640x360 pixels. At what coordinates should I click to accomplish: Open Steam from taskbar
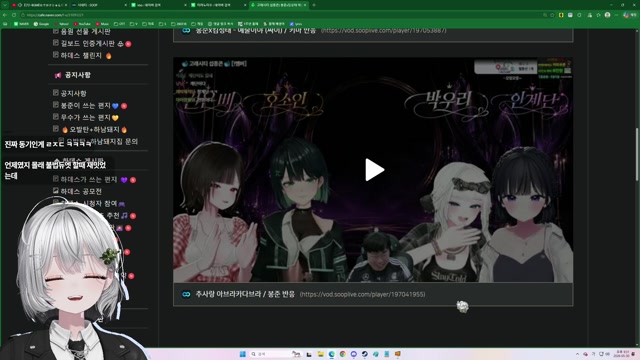(x=364, y=354)
